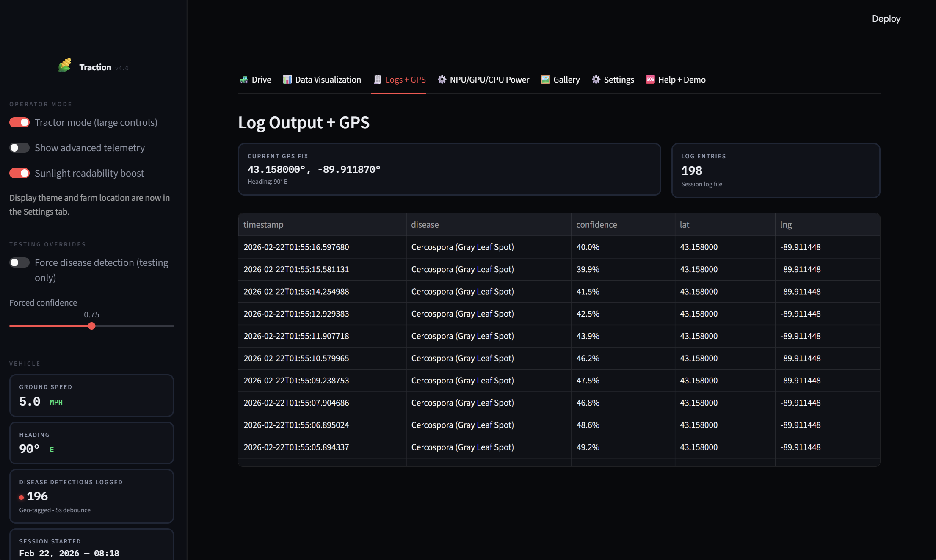Turn off Sunlight readability boost

coord(19,173)
